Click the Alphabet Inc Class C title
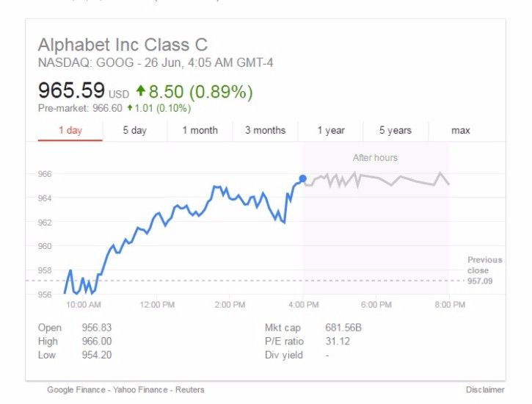The image size is (532, 404). 123,45
